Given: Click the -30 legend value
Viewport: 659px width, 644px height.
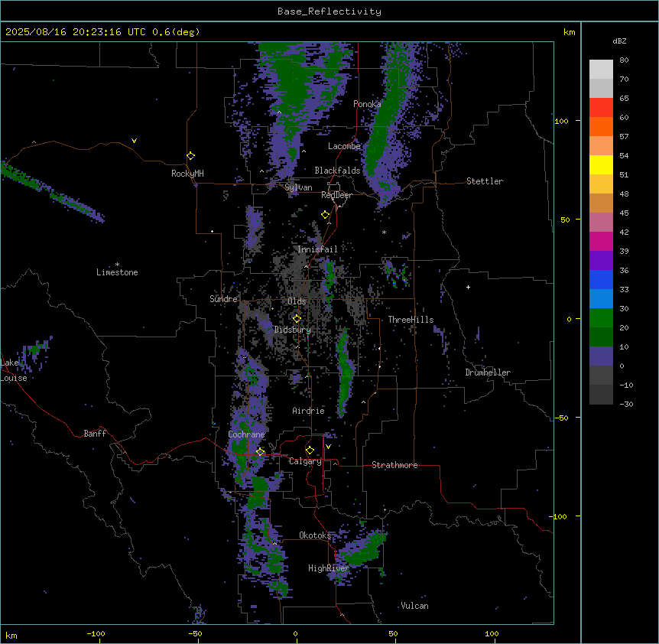Looking at the screenshot, I should point(626,405).
